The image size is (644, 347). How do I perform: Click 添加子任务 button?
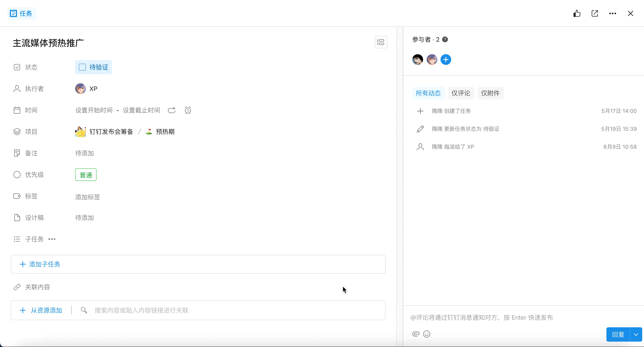(x=40, y=264)
